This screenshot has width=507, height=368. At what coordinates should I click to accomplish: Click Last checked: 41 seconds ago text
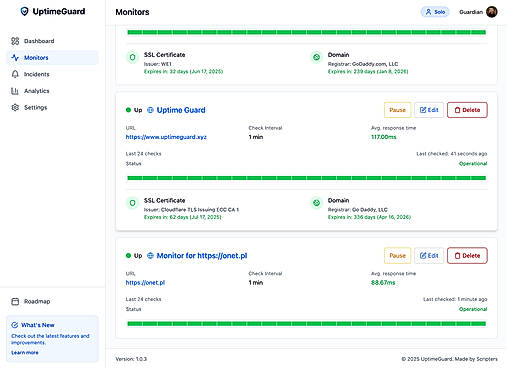[452, 154]
